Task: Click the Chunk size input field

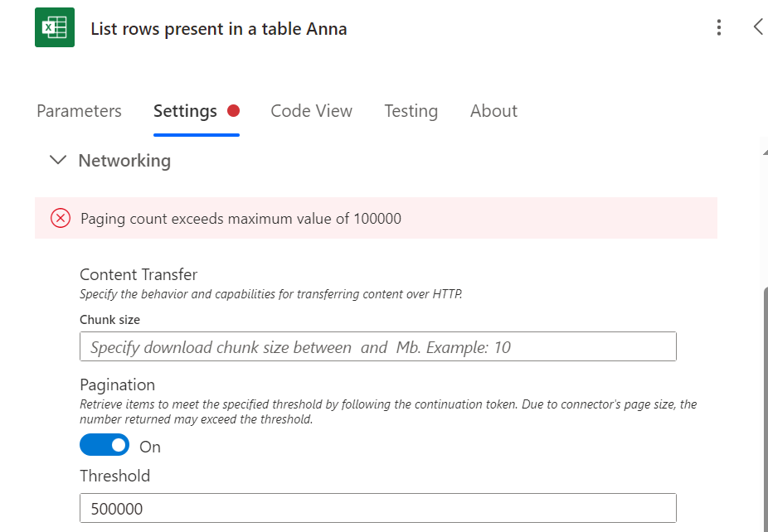Action: pos(377,347)
